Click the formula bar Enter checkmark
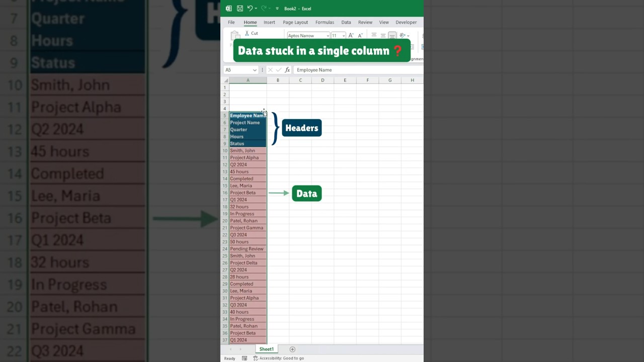The width and height of the screenshot is (644, 362). (x=279, y=70)
